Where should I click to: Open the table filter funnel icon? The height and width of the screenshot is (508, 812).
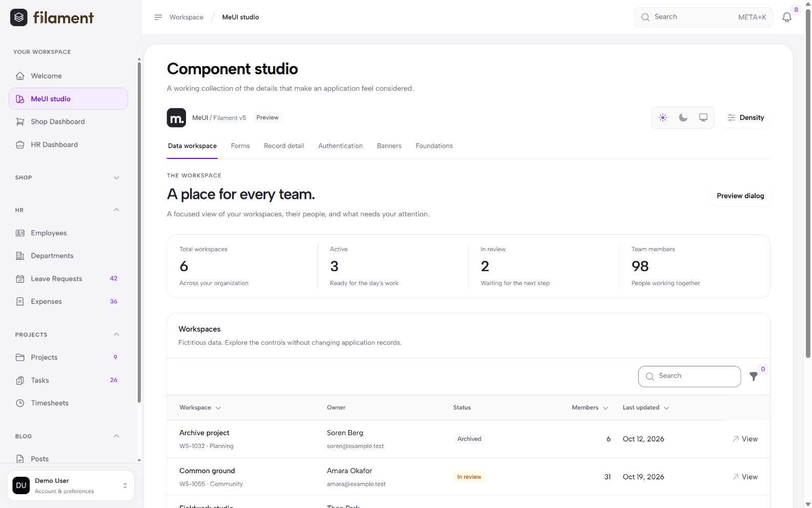tap(754, 376)
